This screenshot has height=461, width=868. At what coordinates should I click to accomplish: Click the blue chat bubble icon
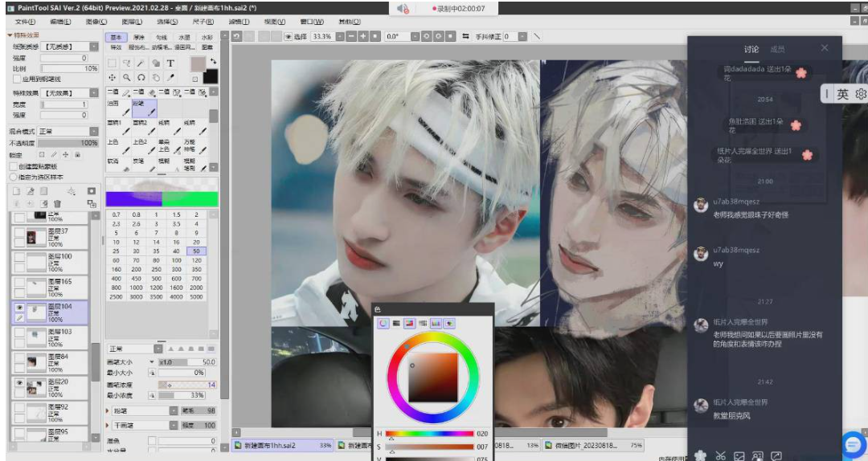[853, 443]
